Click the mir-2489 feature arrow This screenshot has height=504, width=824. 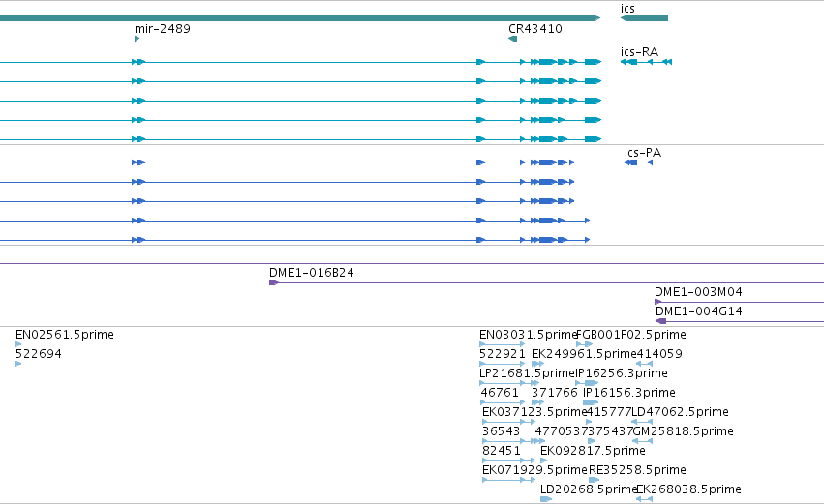click(137, 39)
